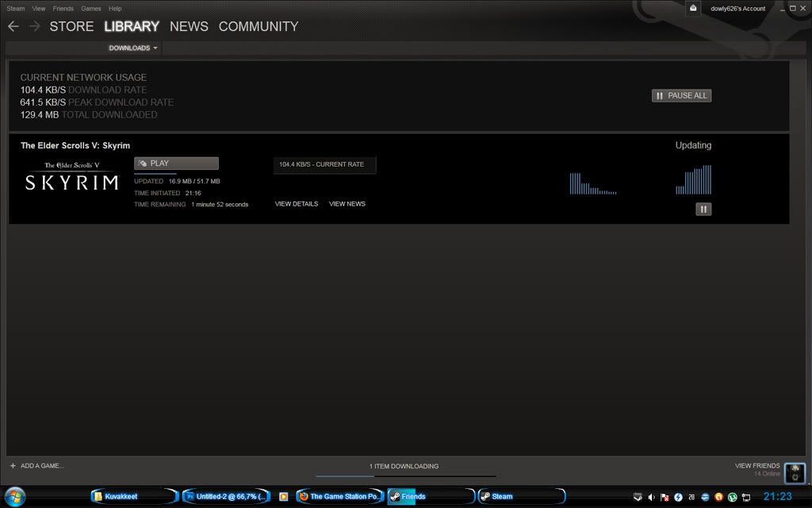Image resolution: width=812 pixels, height=508 pixels.
Task: Open the Steam menu
Action: 16,8
